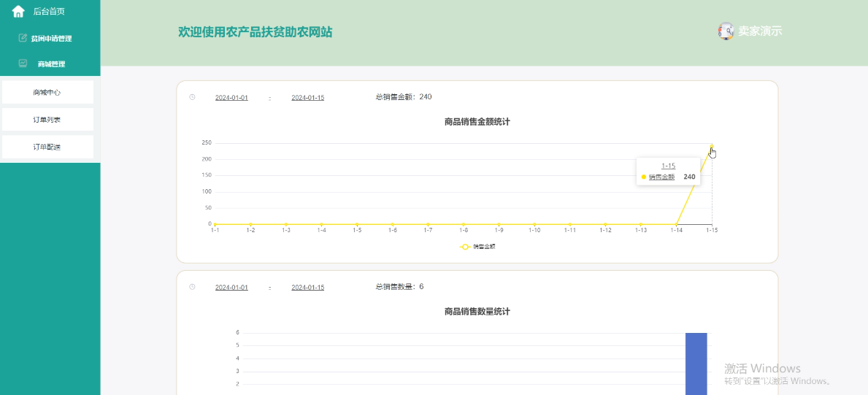Toggle 销售金额 legend in line chart

tap(477, 247)
